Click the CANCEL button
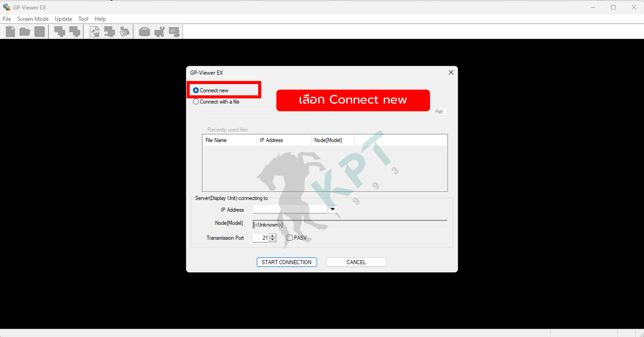The image size is (644, 337). click(356, 262)
